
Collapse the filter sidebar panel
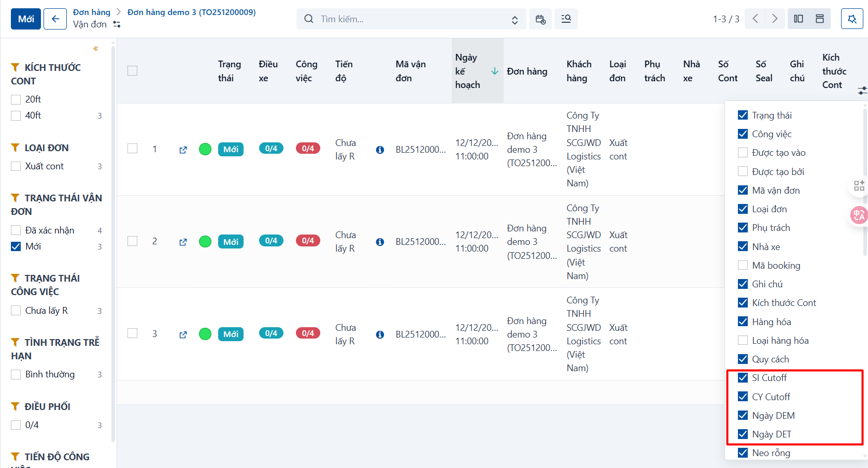96,49
